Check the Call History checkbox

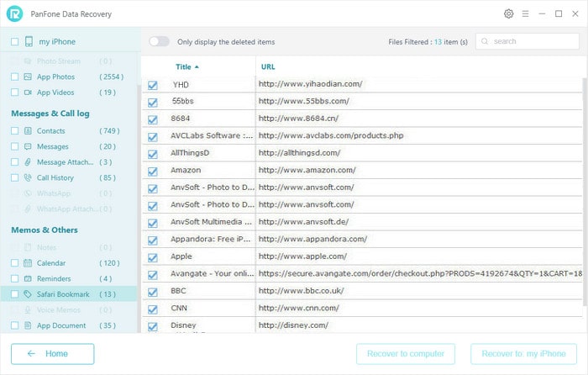(x=14, y=177)
